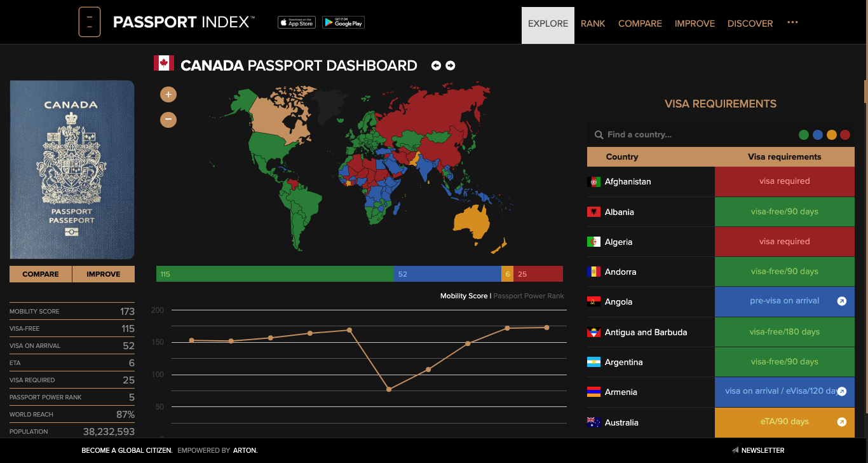868x463 pixels.
Task: Click the Antigua and Barbuda flag icon
Action: (594, 332)
